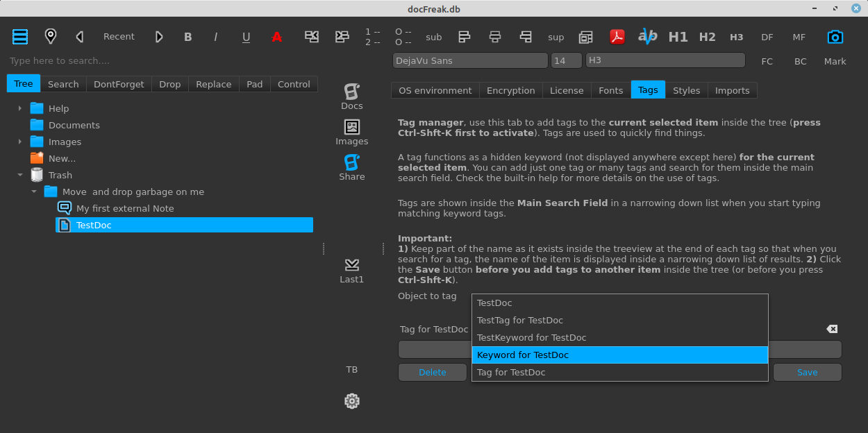Open the Control tab

(x=294, y=84)
